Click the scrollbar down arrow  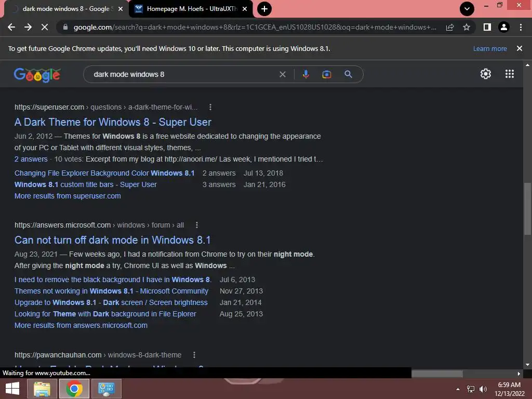[x=527, y=365]
